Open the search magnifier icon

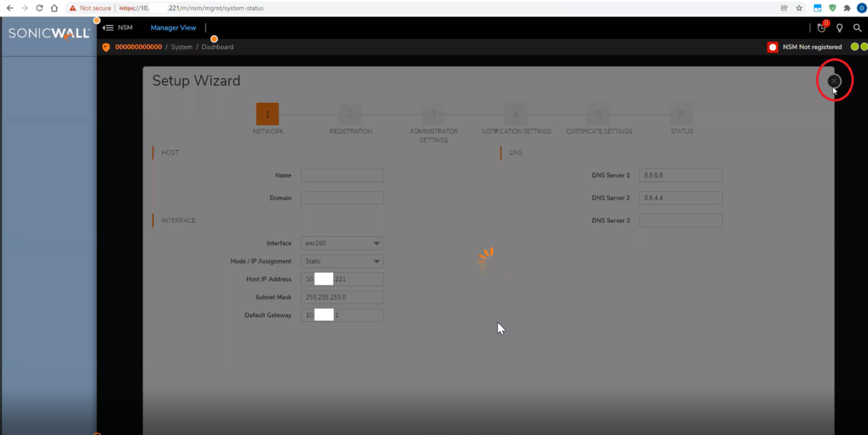[856, 28]
